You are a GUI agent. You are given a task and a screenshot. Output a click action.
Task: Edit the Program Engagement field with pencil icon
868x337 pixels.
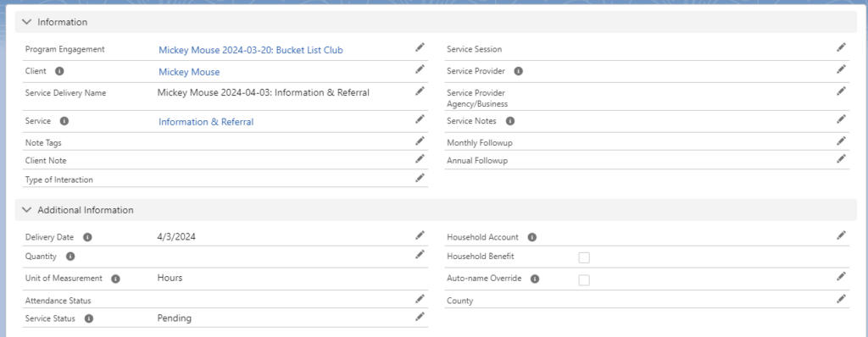[420, 47]
